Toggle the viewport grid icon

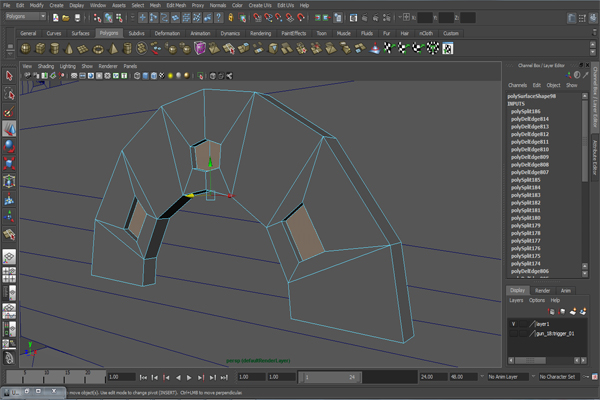74,76
